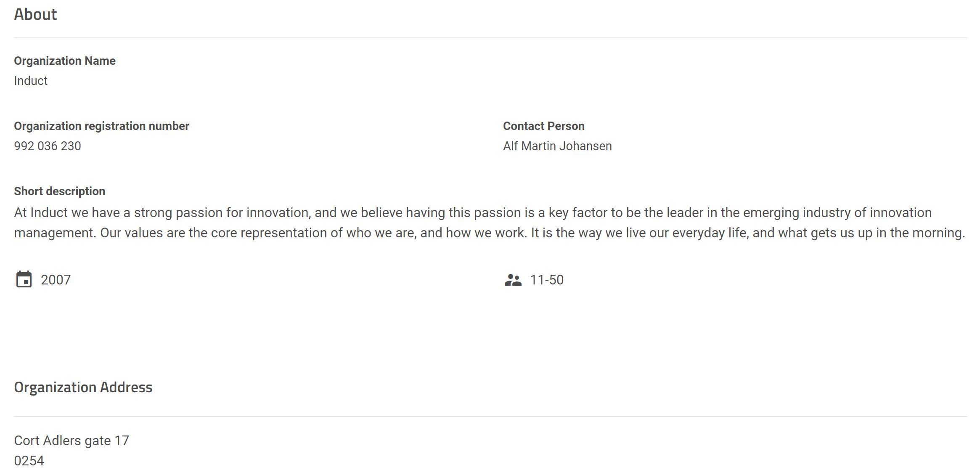
Task: Click the second line of description text
Action: click(x=490, y=233)
